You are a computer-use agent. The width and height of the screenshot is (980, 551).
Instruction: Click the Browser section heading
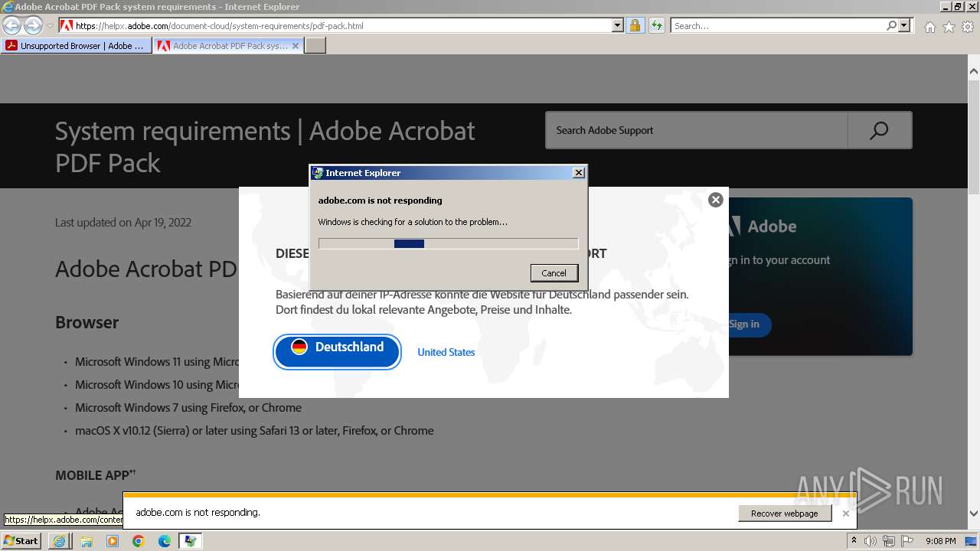pos(87,322)
